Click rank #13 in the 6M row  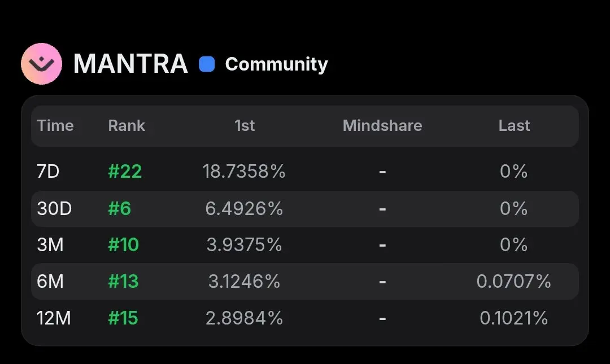point(123,281)
